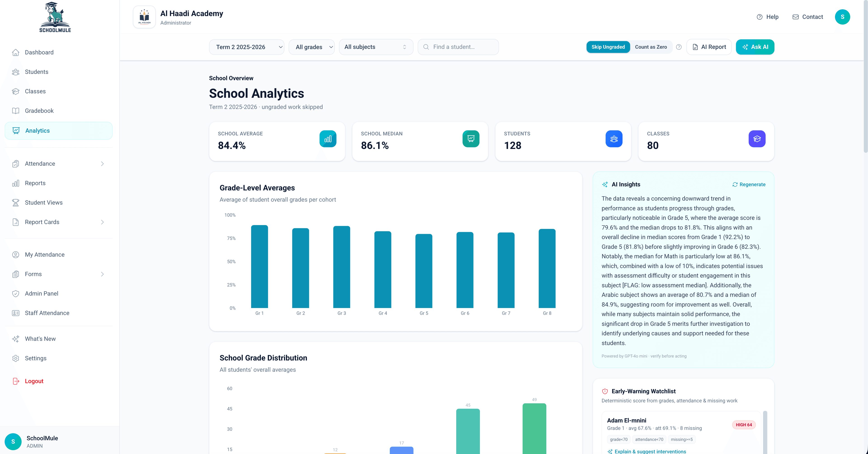Click the Gr 1 bar in Grade-Level Averages
Viewport: 868px width, 454px height.
point(259,266)
